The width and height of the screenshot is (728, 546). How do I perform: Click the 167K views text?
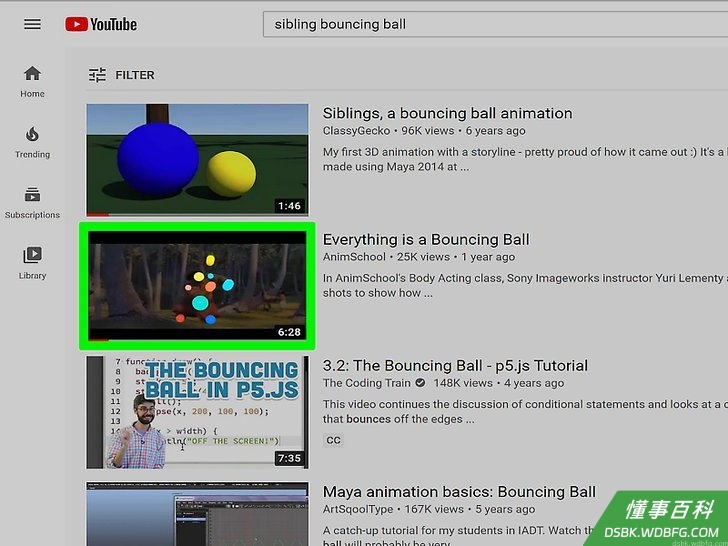(x=434, y=509)
